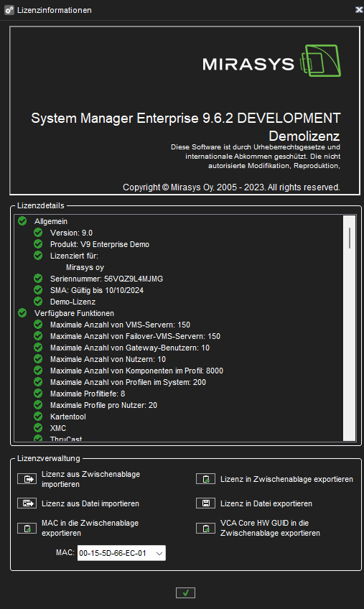
Task: Select 'Maximale Anzahl von Failover-VMS-Servern: 150' row
Action: coord(135,336)
